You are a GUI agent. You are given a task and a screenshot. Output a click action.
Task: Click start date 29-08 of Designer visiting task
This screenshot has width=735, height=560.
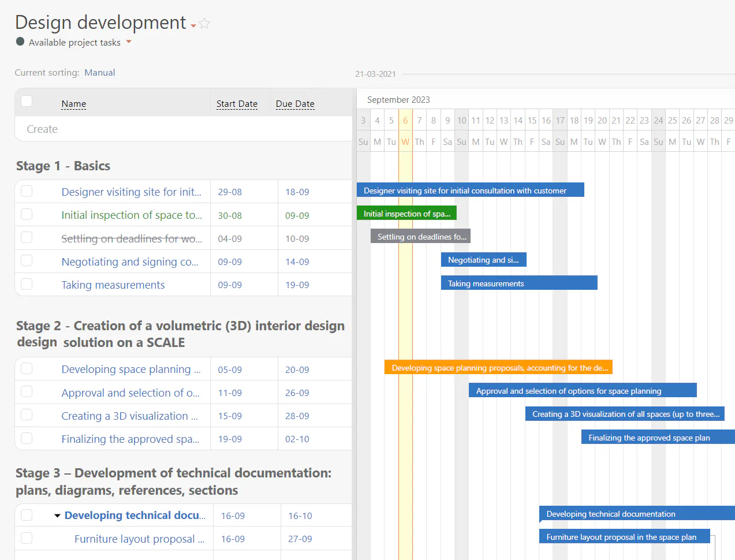(x=230, y=192)
